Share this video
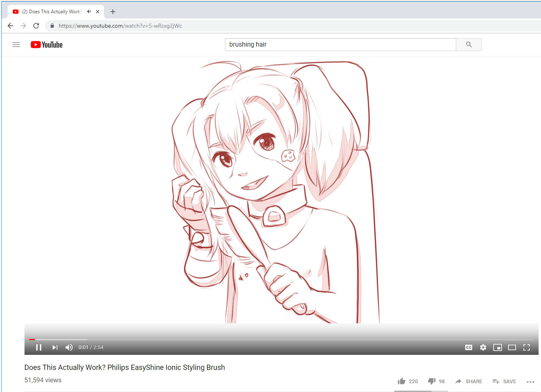Screen dimensions: 541x392 [469, 381]
